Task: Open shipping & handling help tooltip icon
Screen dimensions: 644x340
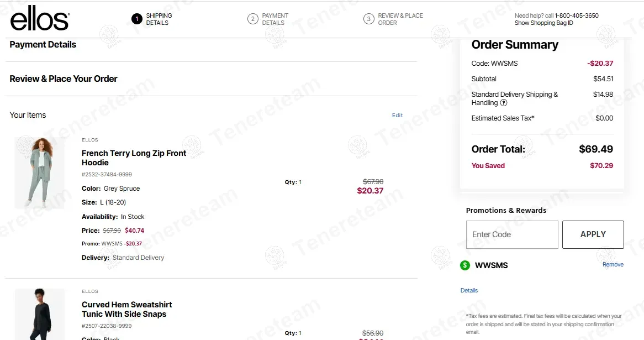Action: point(504,103)
